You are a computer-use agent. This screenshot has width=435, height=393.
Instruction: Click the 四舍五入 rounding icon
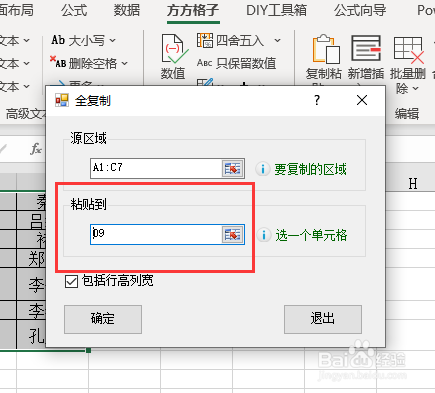[205, 40]
